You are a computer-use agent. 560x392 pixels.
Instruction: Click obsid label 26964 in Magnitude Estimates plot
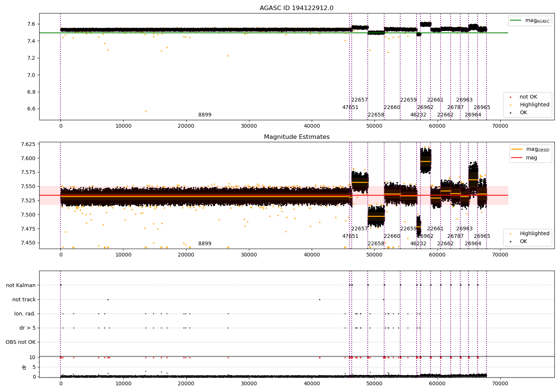tap(473, 244)
